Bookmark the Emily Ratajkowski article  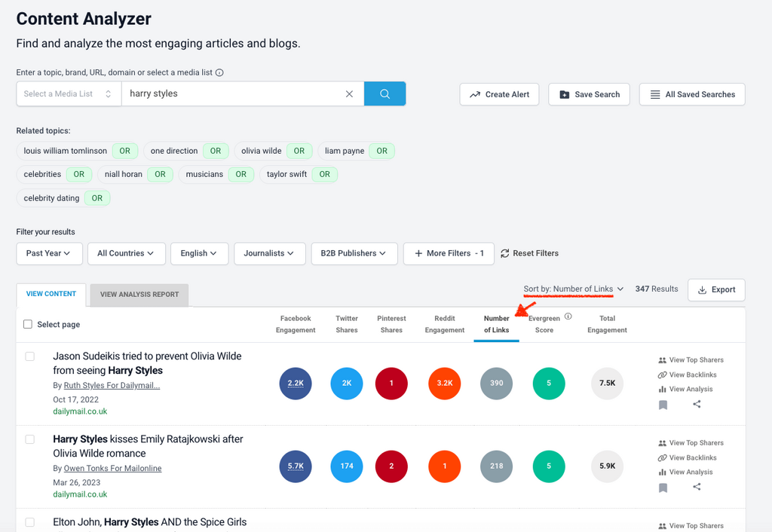(663, 488)
